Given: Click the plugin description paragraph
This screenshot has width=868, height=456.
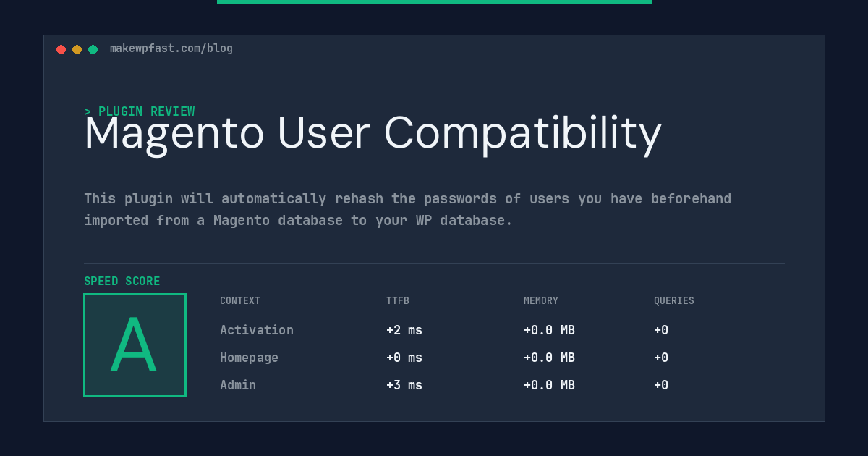Looking at the screenshot, I should [x=408, y=209].
